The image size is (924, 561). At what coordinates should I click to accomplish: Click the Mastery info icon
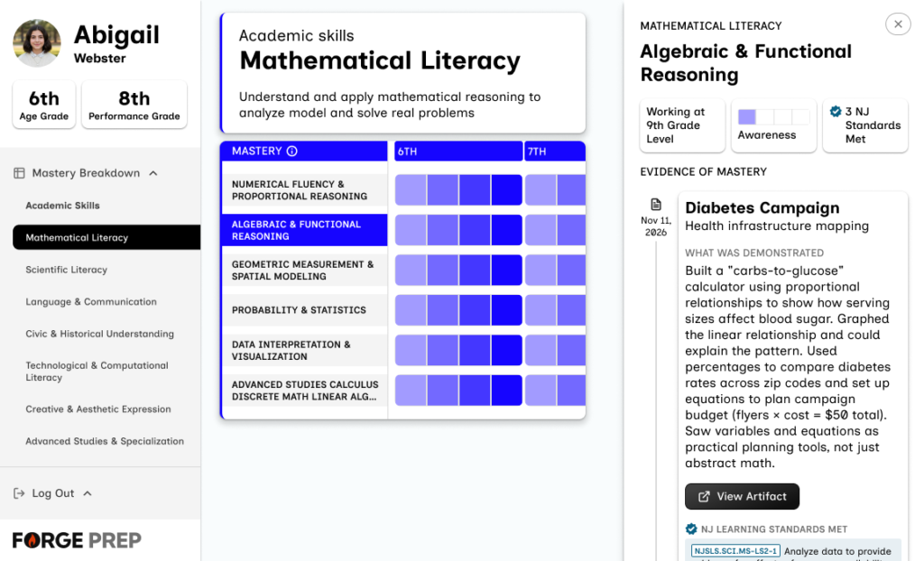[x=291, y=152]
